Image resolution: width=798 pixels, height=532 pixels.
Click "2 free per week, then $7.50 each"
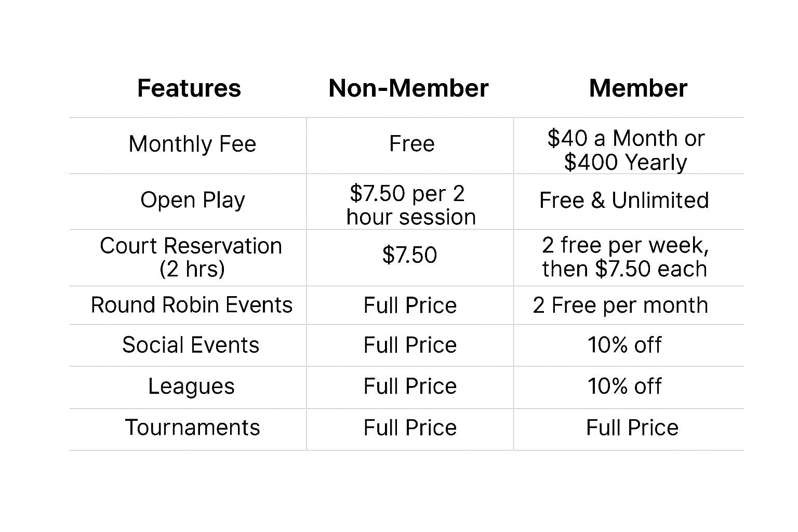[625, 257]
